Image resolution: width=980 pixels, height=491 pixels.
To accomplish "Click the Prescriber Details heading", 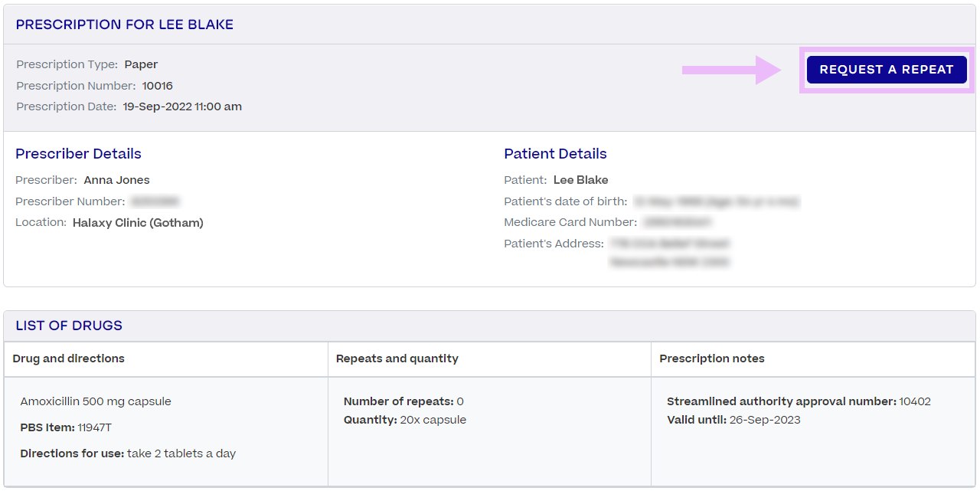I will click(x=78, y=154).
